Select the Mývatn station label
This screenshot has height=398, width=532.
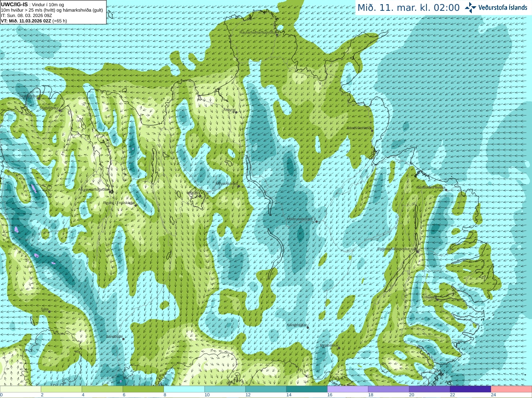pyautogui.click(x=194, y=193)
